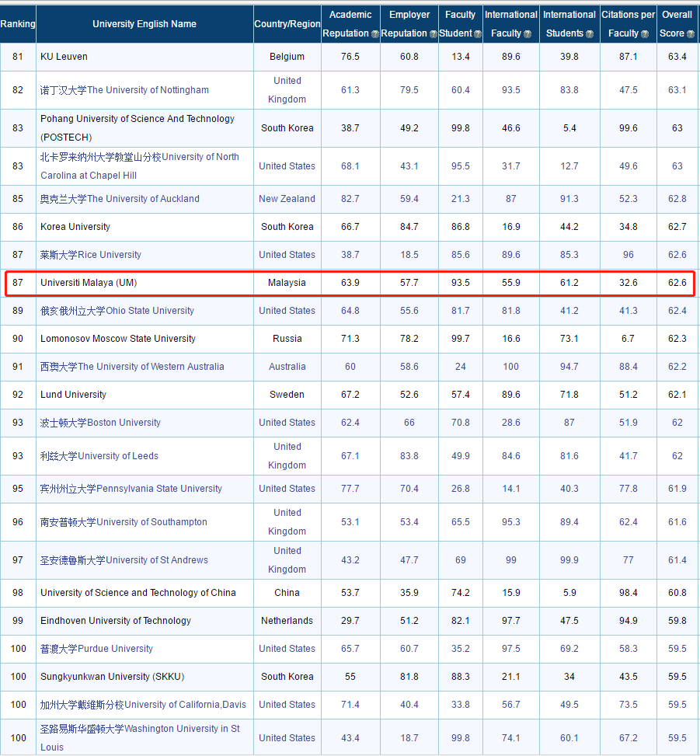Open The University of Nottingham link
700x756 pixels.
tap(124, 90)
